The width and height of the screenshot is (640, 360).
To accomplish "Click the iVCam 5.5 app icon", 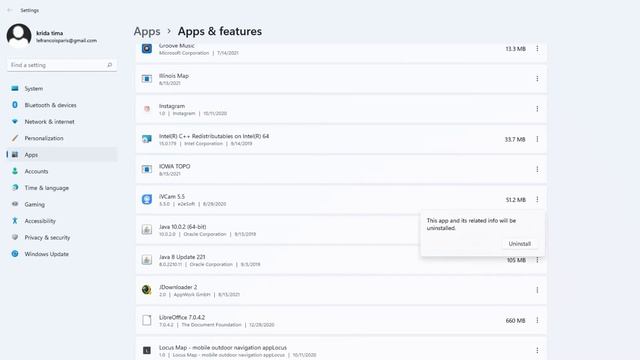I will 147,200.
